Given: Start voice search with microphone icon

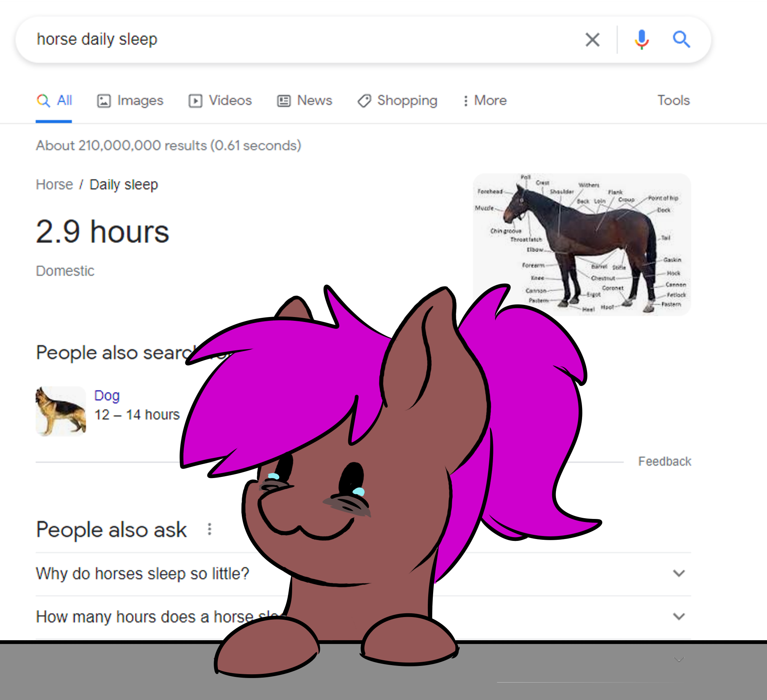Looking at the screenshot, I should [x=642, y=39].
